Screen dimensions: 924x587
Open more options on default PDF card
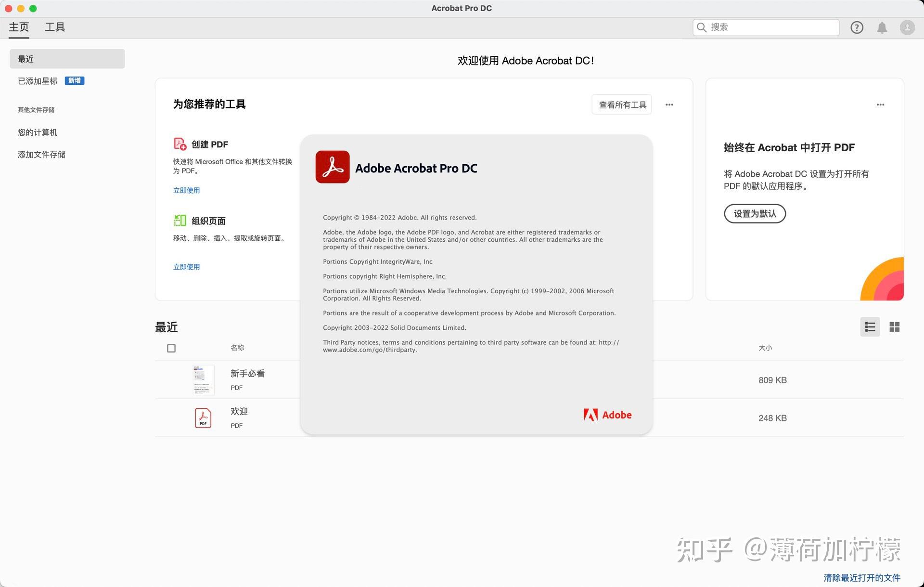[880, 104]
